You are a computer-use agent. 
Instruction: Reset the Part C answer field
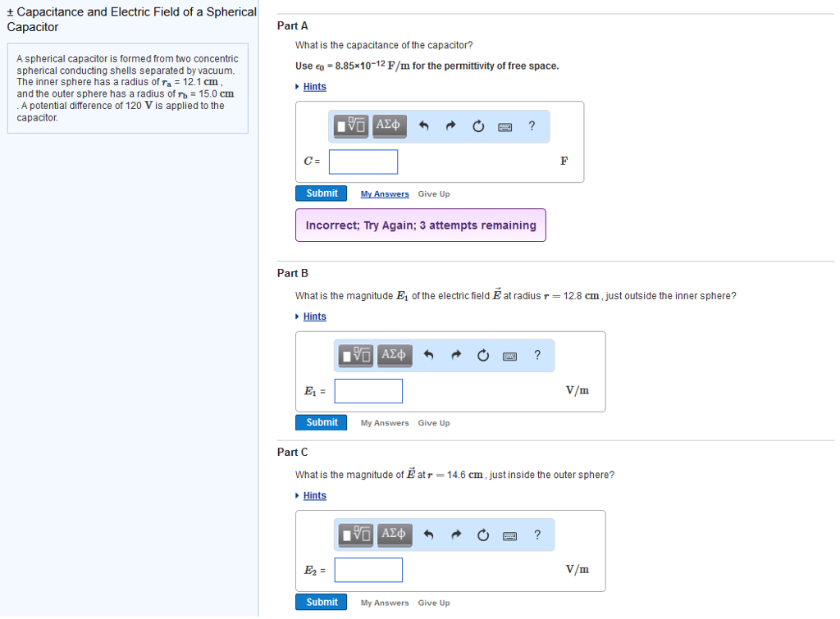click(482, 535)
